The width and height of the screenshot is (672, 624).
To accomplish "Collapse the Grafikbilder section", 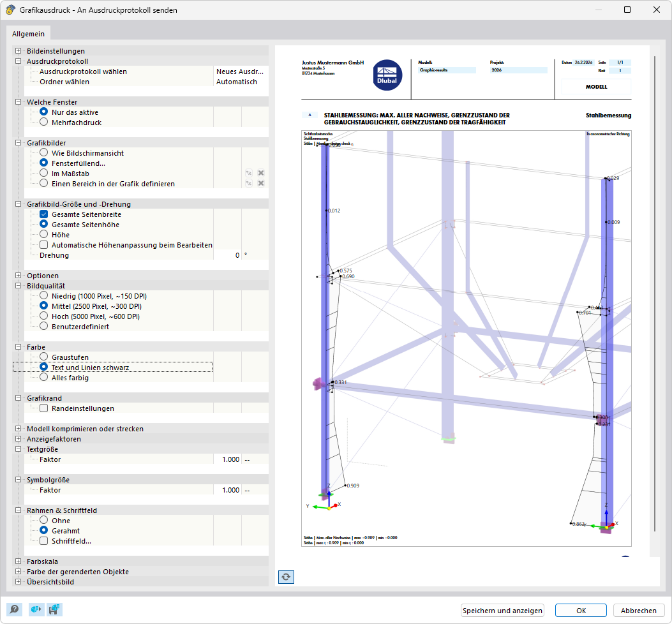I will (x=18, y=143).
